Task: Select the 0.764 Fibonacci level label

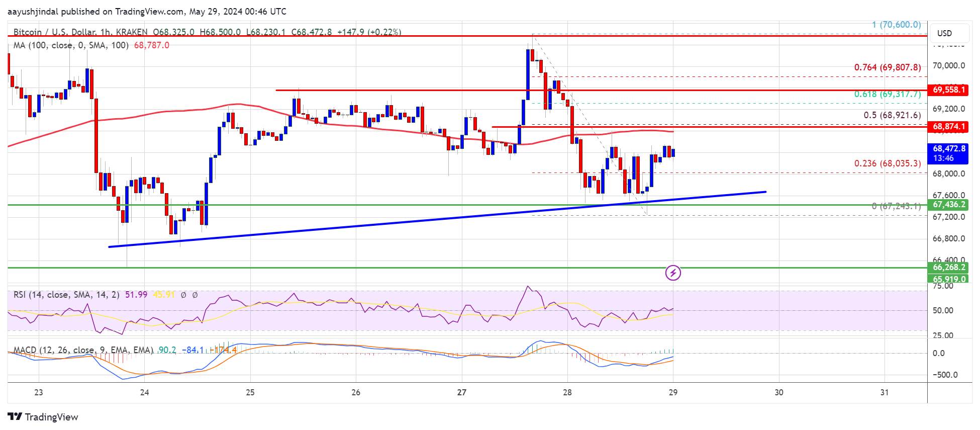Action: click(x=887, y=67)
